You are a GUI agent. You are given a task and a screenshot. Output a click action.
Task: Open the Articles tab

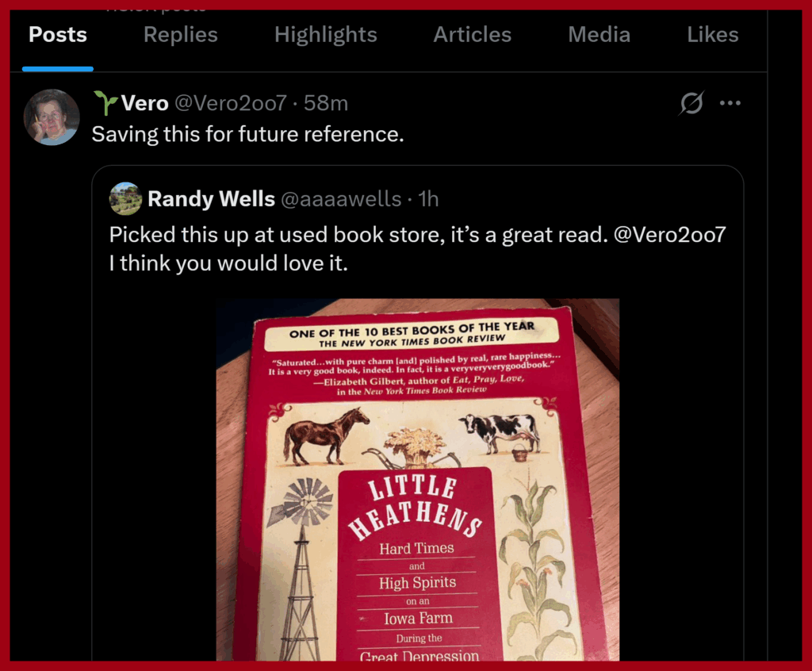pyautogui.click(x=473, y=35)
